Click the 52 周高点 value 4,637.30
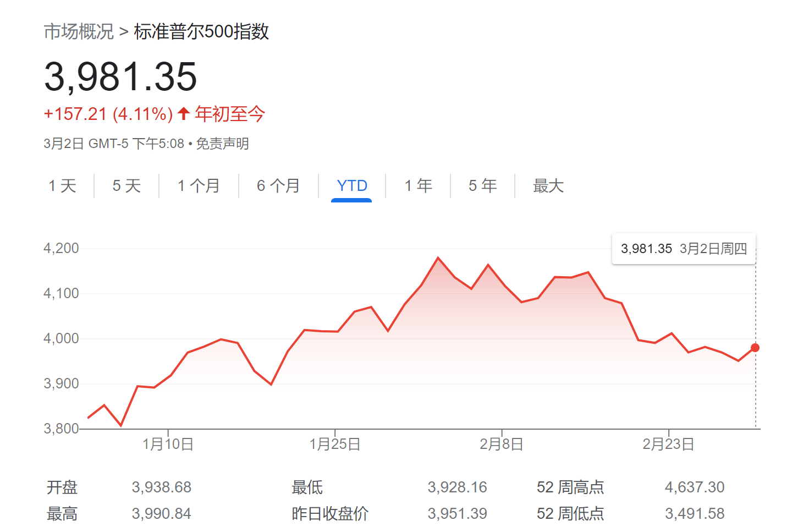 click(695, 487)
